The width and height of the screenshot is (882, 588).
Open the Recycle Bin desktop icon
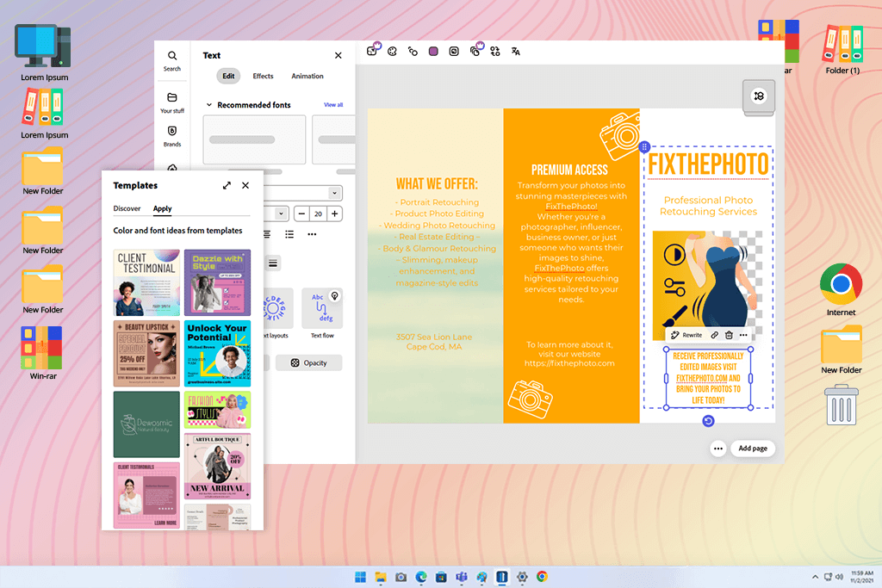tap(842, 404)
